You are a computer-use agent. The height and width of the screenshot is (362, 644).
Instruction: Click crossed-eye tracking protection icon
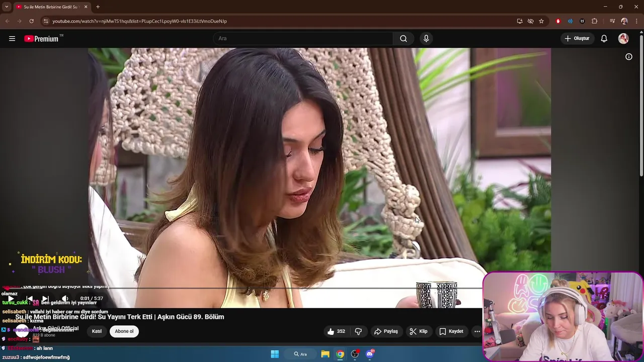(530, 21)
